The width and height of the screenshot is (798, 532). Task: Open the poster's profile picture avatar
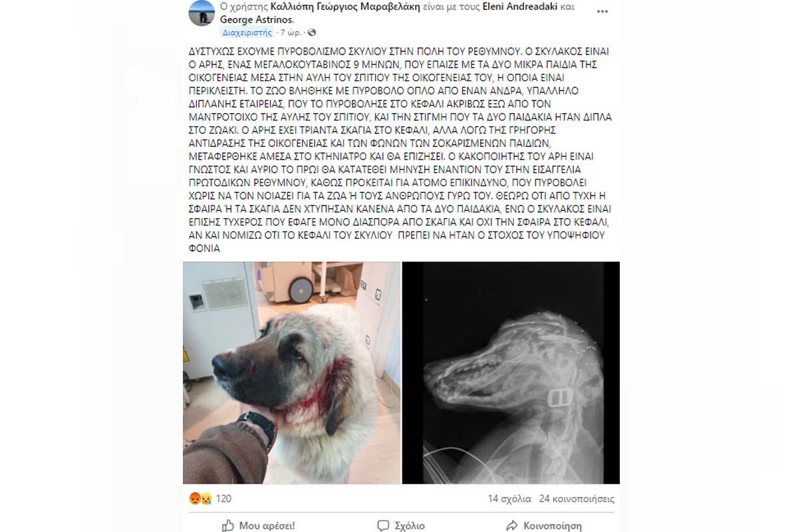[201, 13]
